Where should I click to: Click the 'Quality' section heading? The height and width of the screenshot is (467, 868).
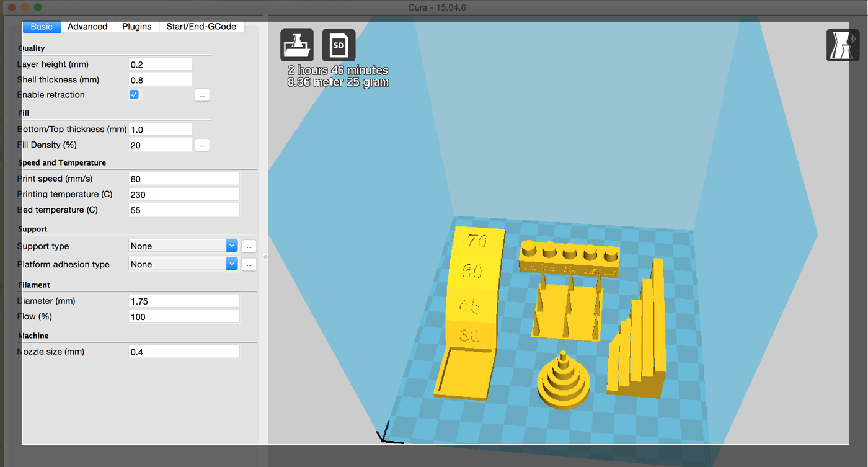click(32, 48)
